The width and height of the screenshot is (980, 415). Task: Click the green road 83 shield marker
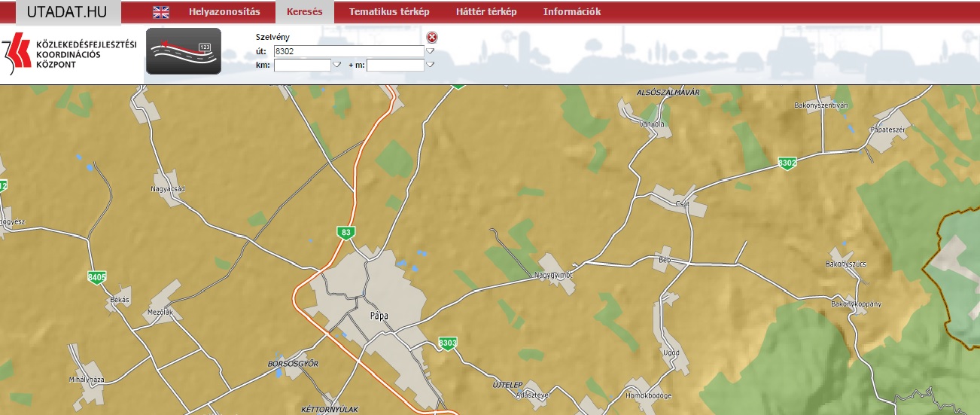[345, 233]
